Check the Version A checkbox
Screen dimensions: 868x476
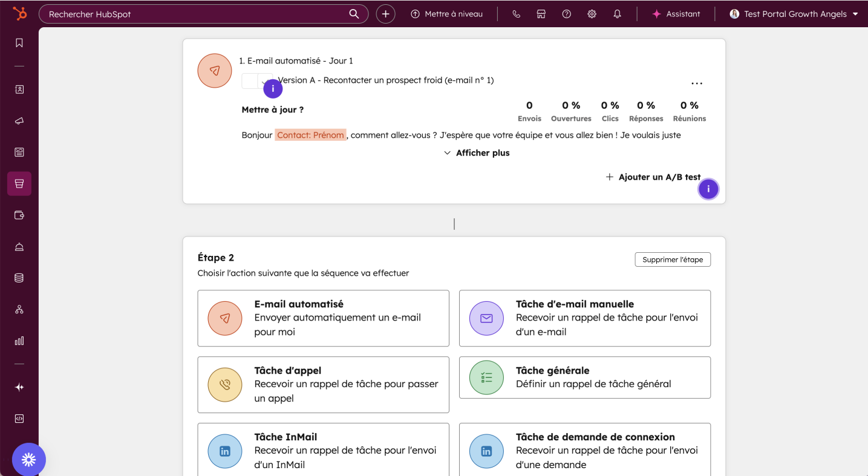[250, 80]
